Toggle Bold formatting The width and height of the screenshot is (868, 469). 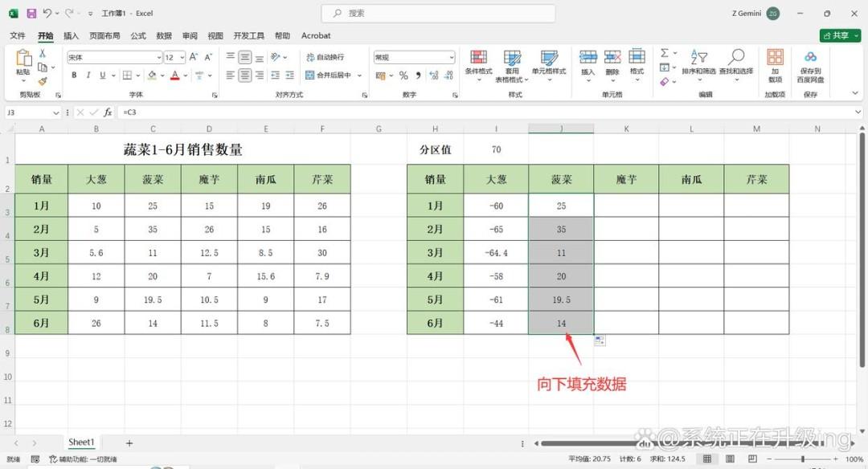74,75
